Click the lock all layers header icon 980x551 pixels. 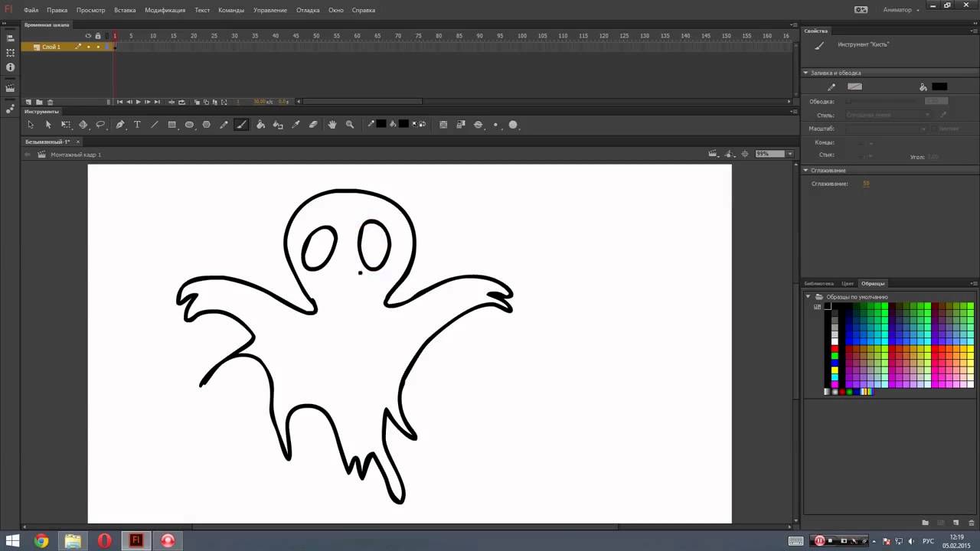point(98,36)
